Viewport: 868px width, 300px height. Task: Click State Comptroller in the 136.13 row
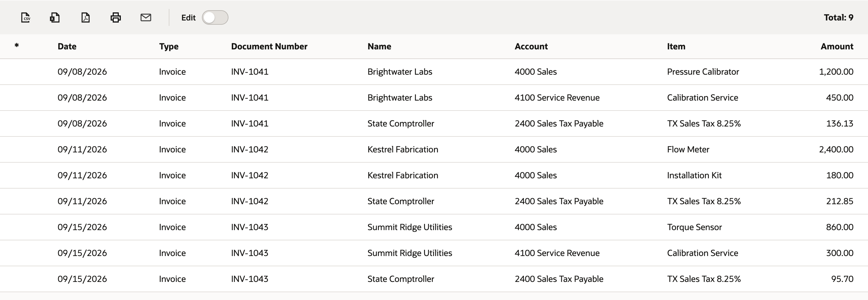point(401,123)
